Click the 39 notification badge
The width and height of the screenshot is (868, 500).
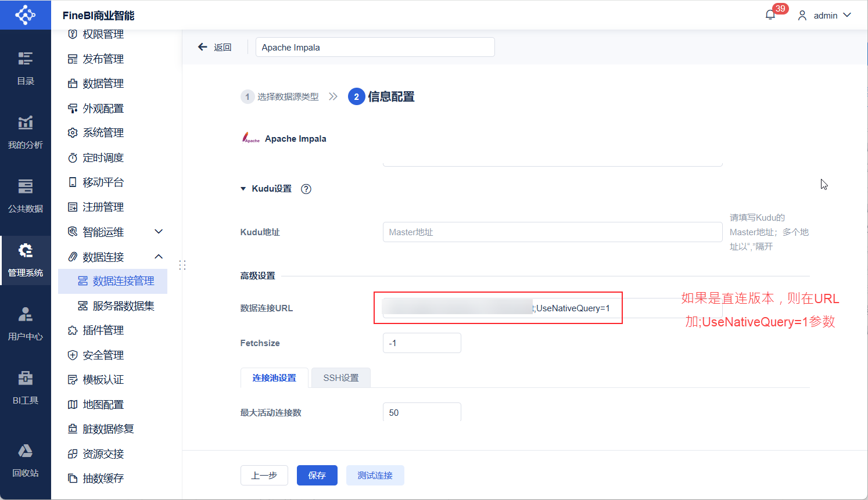click(x=780, y=9)
